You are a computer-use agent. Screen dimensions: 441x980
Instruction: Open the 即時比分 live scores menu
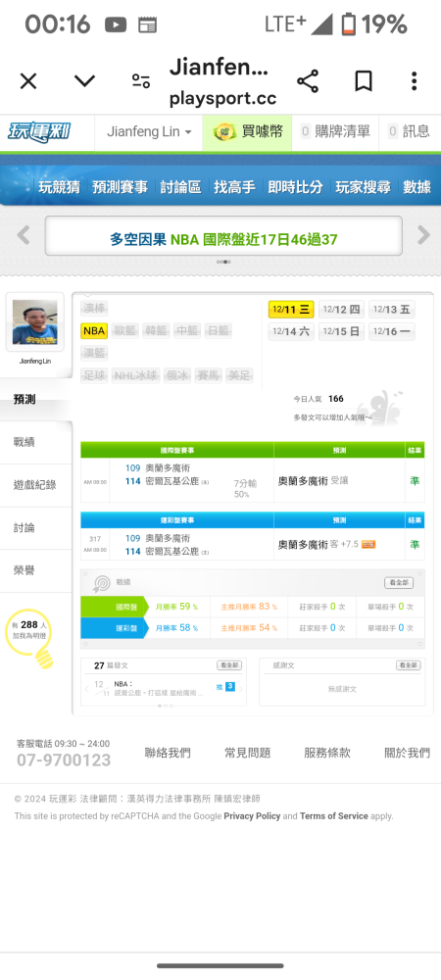tap(295, 187)
